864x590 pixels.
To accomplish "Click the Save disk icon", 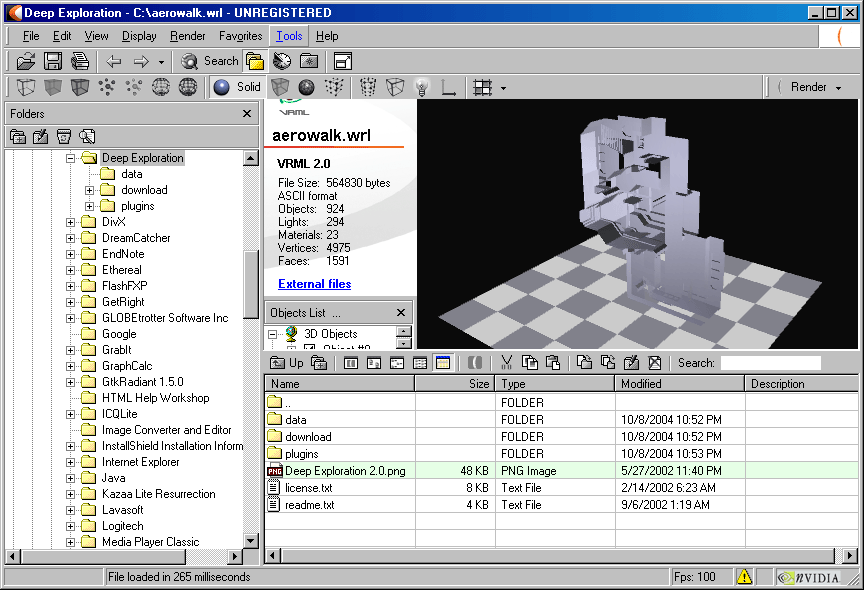I will 53,61.
